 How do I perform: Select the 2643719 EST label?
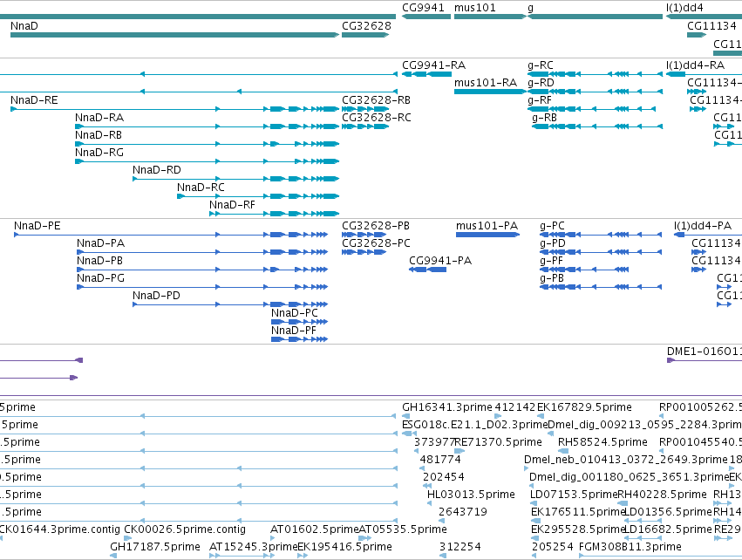click(463, 513)
